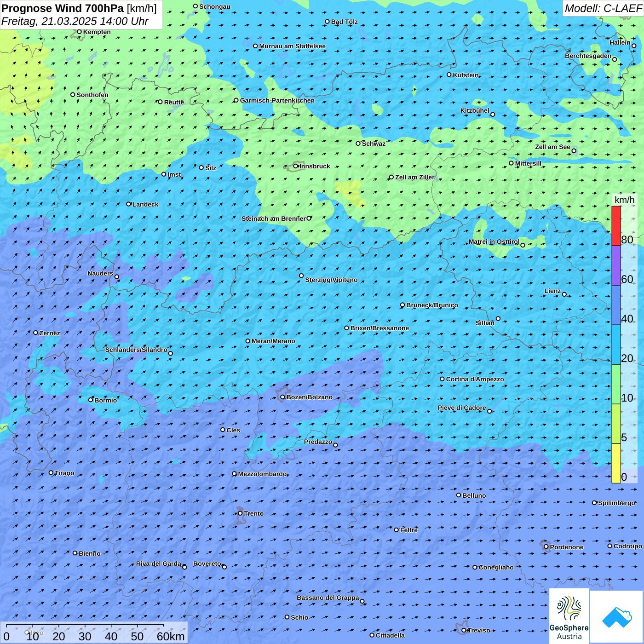
Task: Select the Zell am Ziller label
Action: click(414, 177)
